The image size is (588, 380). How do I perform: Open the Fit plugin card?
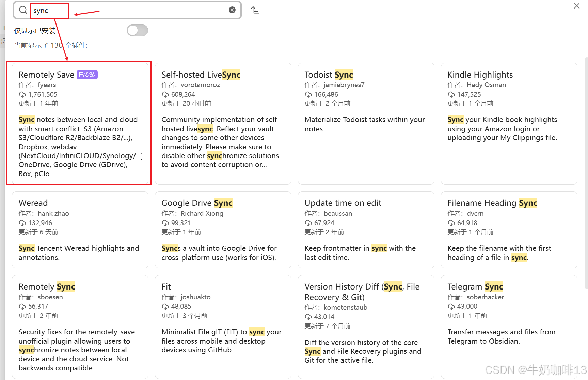(223, 327)
